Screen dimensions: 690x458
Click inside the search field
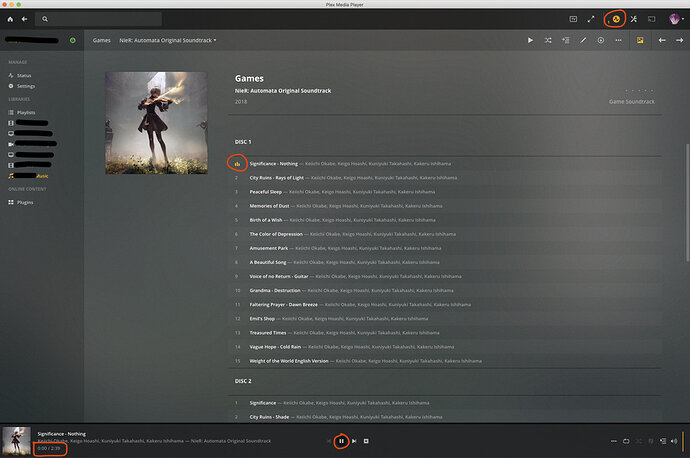click(99, 19)
